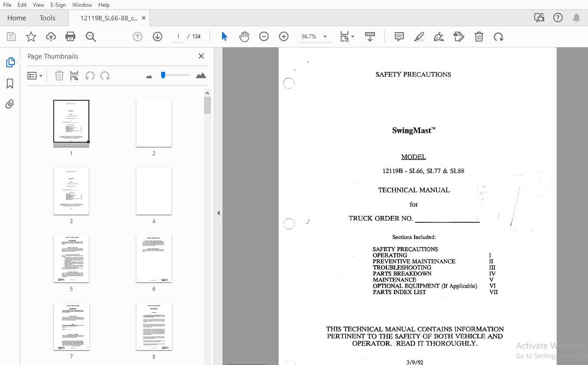This screenshot has width=588, height=365.
Task: Open the Help question mark icon
Action: tap(558, 18)
